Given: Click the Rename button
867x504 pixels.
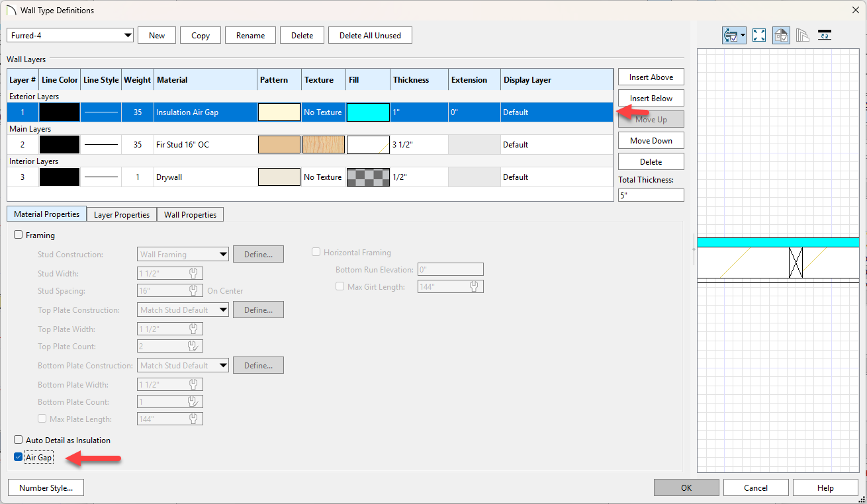Looking at the screenshot, I should (x=250, y=35).
